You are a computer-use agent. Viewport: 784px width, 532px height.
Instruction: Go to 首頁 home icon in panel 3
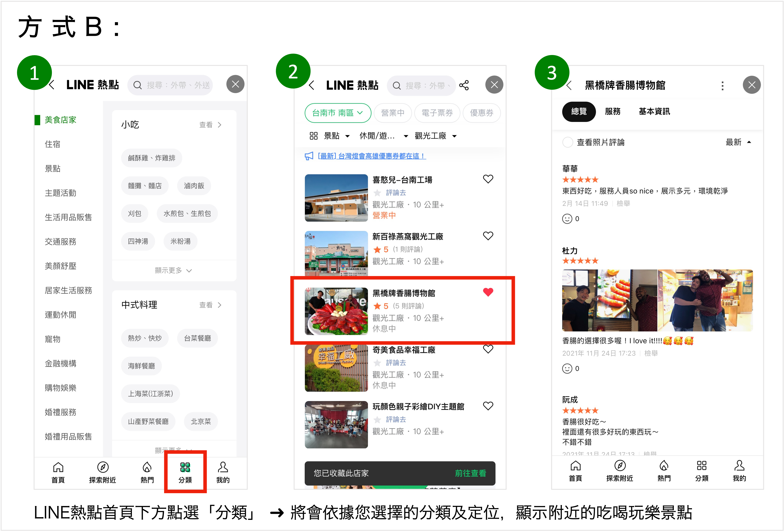coord(575,466)
